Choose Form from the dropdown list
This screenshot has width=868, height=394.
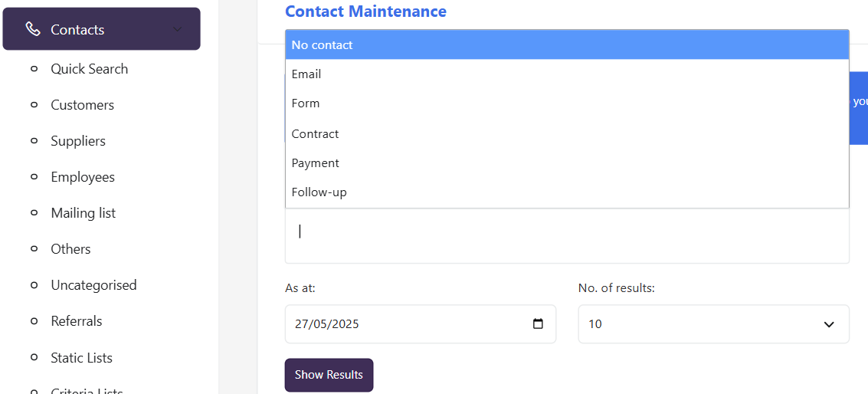click(567, 103)
